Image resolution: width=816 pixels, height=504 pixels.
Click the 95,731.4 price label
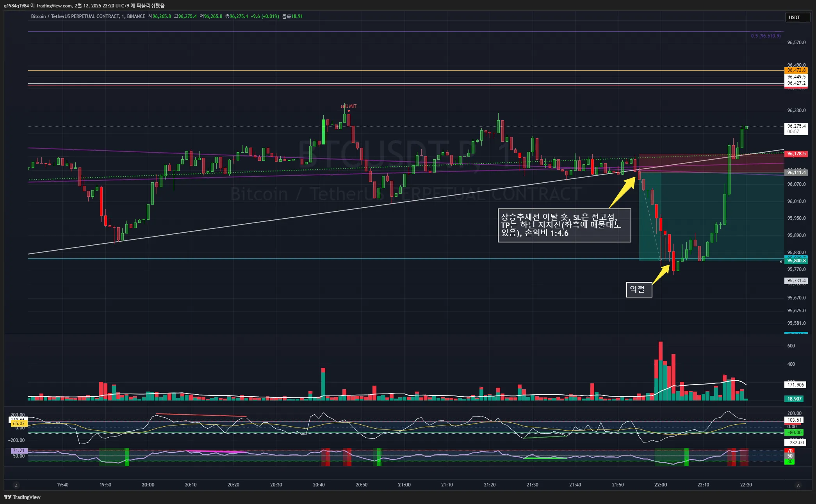click(x=796, y=281)
